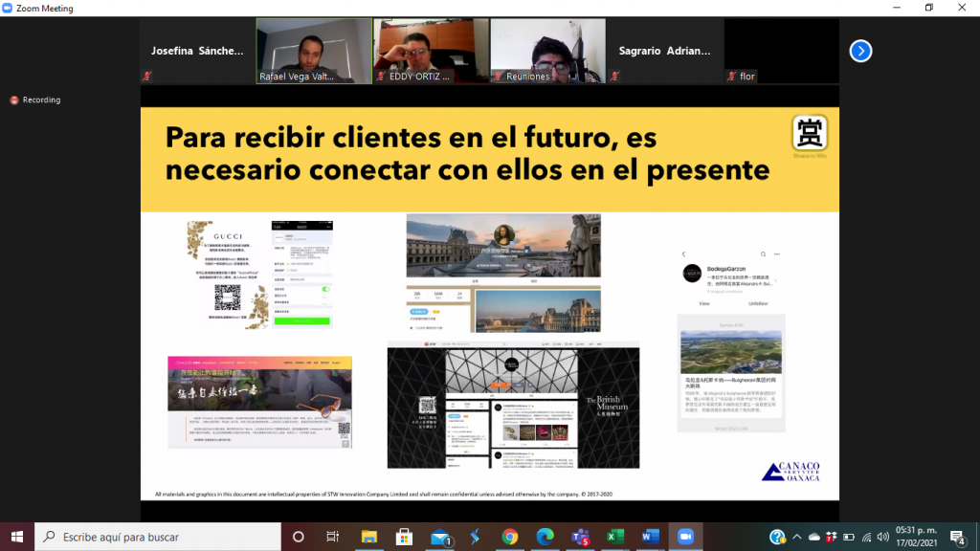Open Word from the taskbar

tap(651, 537)
